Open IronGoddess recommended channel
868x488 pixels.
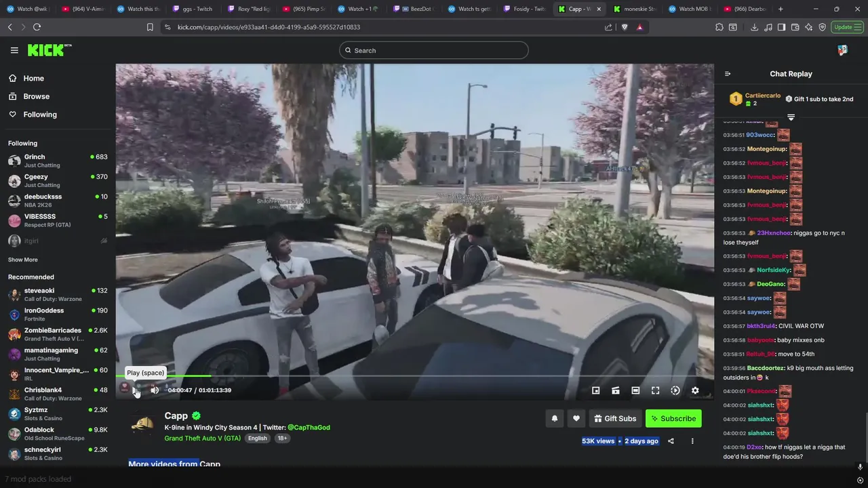click(58, 314)
